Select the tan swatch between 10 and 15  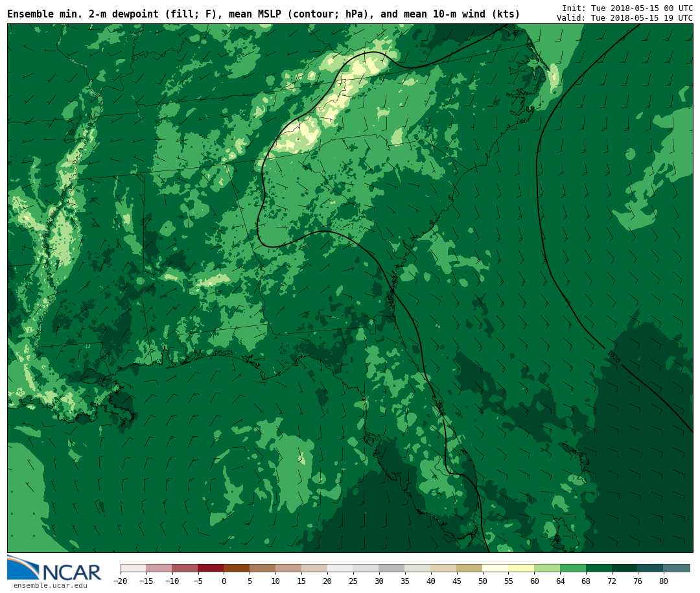pyautogui.click(x=289, y=568)
